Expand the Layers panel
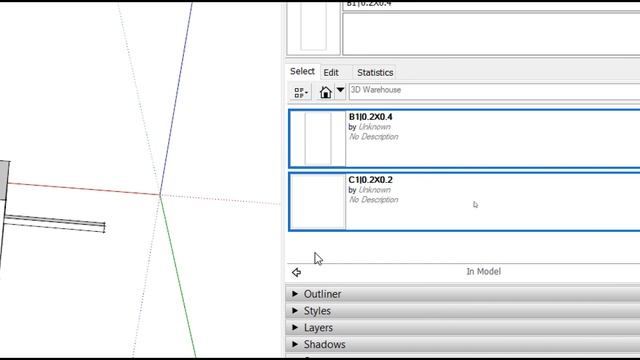The image size is (640, 360). click(462, 327)
